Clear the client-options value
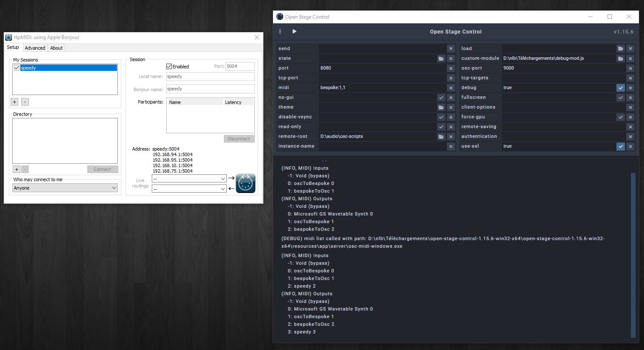644x350 pixels. tap(630, 107)
